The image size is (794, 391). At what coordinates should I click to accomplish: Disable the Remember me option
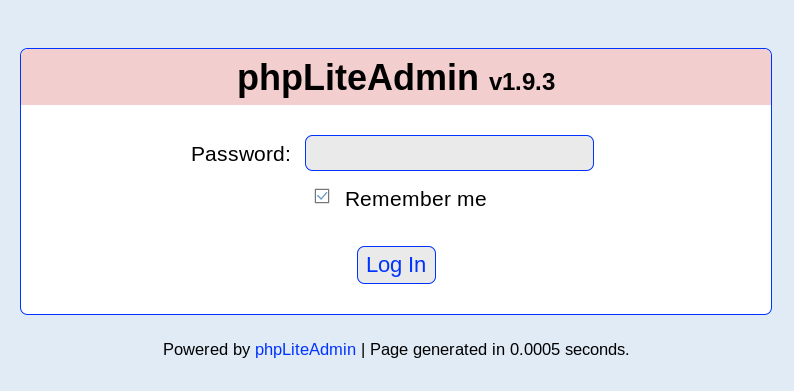(x=322, y=196)
